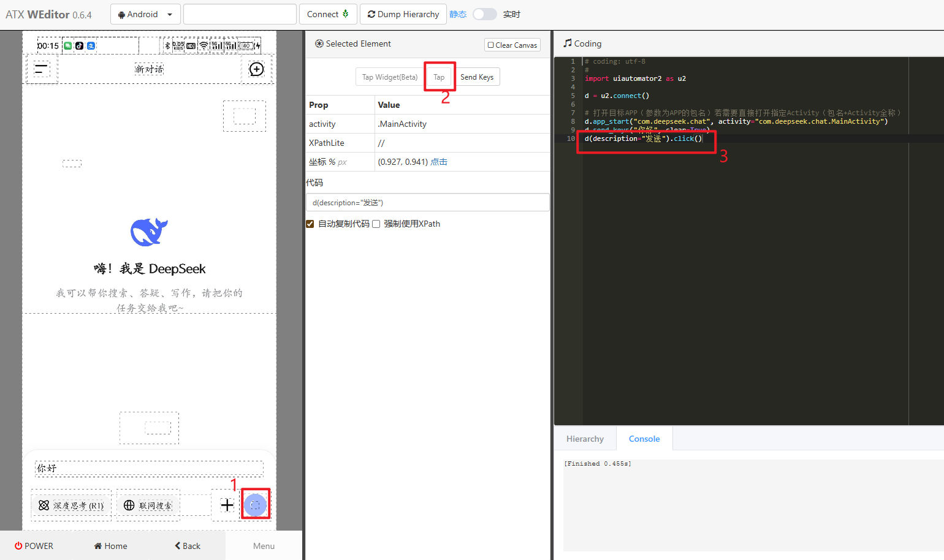Click the Dump Hierarchy button

(x=403, y=14)
